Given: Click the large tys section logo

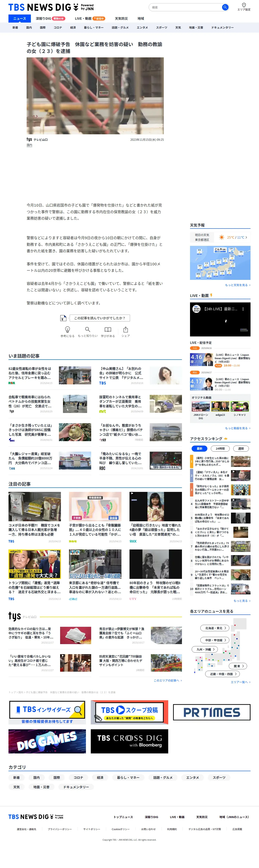Looking at the screenshot, I should click(x=15, y=616).
